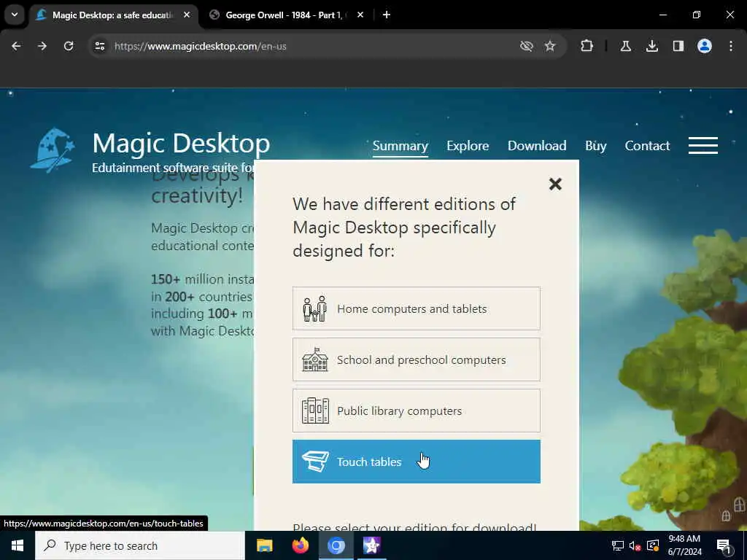Image resolution: width=747 pixels, height=560 pixels.
Task: Choose School and preschool computers edition
Action: (x=416, y=359)
